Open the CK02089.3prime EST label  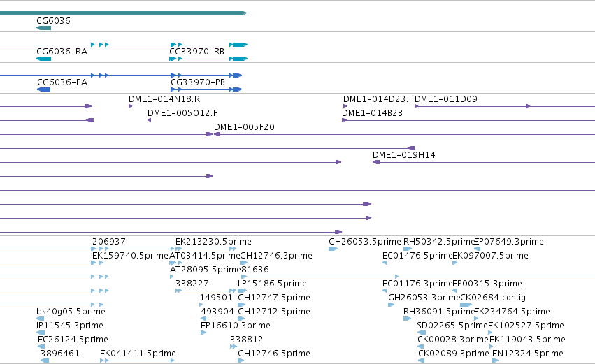pos(454,354)
